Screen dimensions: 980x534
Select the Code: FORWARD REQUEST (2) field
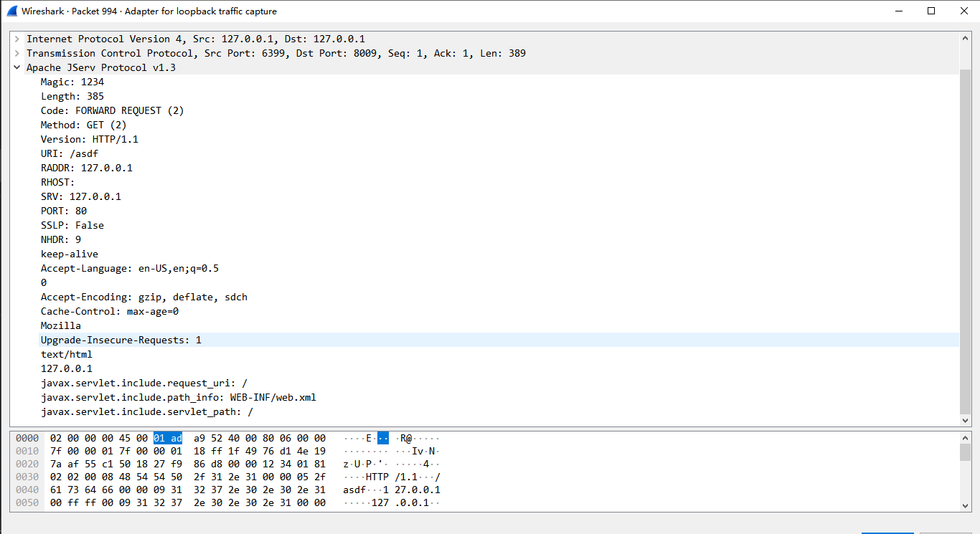pyautogui.click(x=113, y=110)
